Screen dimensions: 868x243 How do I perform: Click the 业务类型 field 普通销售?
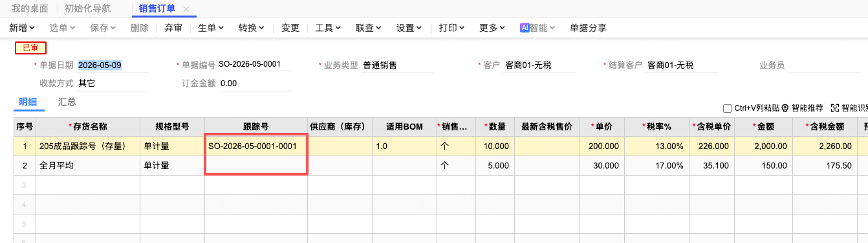point(397,65)
